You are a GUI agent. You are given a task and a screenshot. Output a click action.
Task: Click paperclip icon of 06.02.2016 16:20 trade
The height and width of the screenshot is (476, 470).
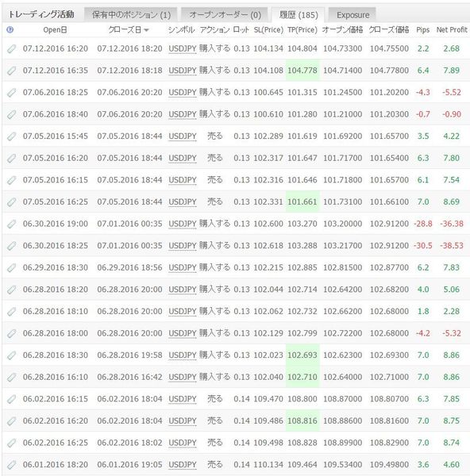point(12,420)
